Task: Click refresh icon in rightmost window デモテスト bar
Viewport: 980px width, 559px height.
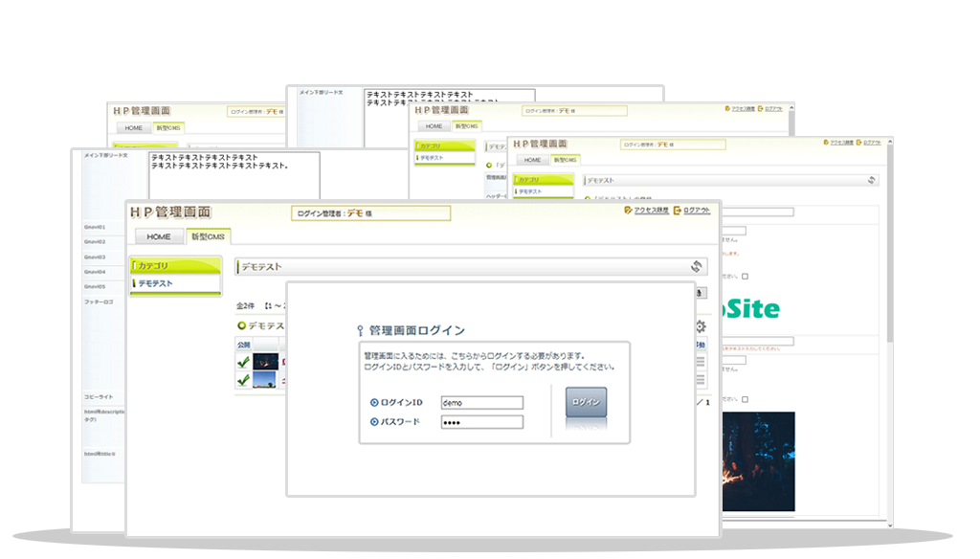Action: click(x=871, y=180)
